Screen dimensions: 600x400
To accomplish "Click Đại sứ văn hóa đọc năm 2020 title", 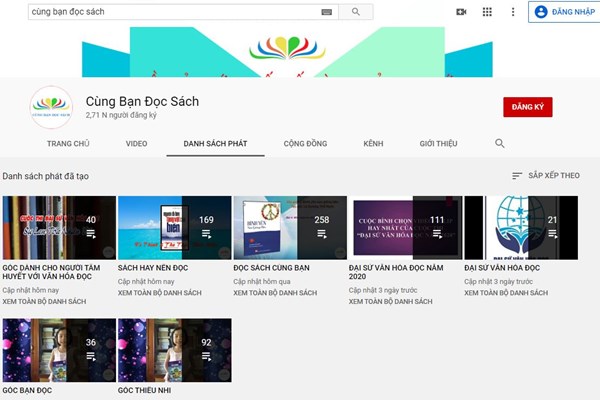I will coord(396,272).
